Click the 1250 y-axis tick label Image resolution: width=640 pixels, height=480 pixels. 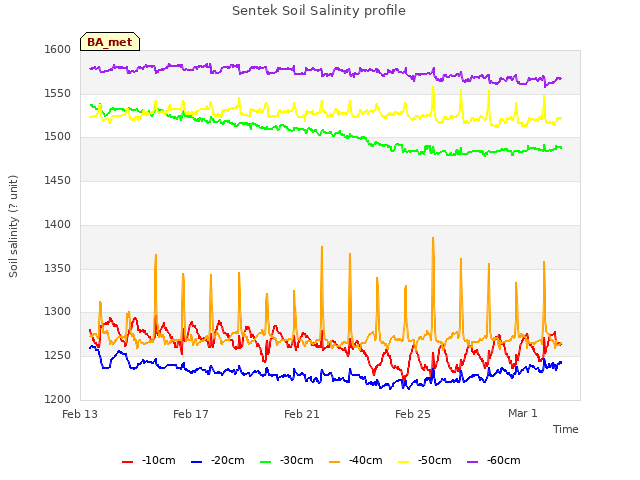point(58,356)
